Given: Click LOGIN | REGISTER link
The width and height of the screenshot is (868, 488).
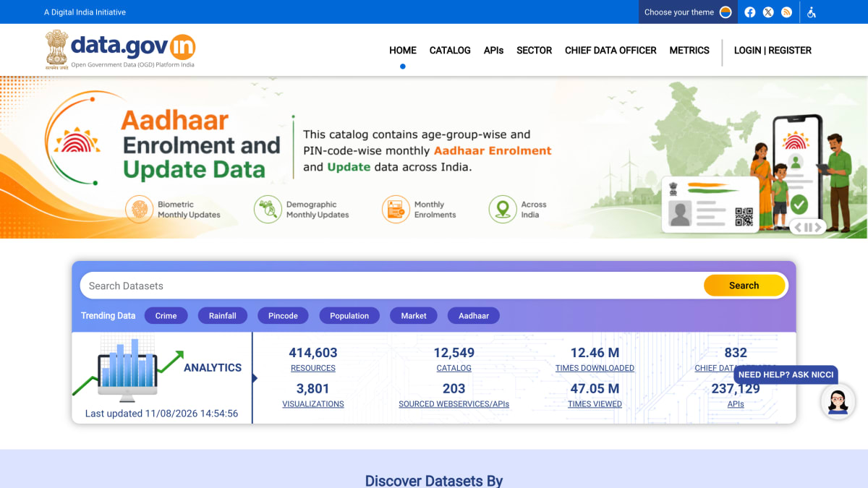Looking at the screenshot, I should [x=773, y=51].
